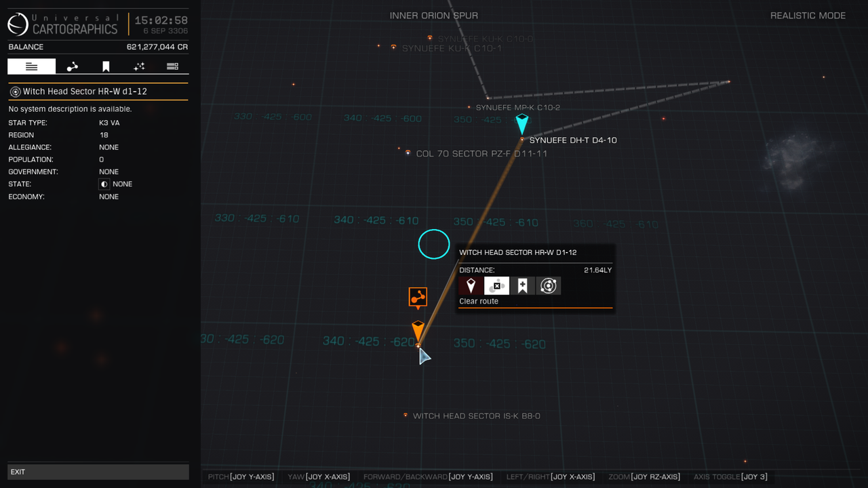Click the POPULATION row label
Image resolution: width=868 pixels, height=488 pixels.
(29, 160)
